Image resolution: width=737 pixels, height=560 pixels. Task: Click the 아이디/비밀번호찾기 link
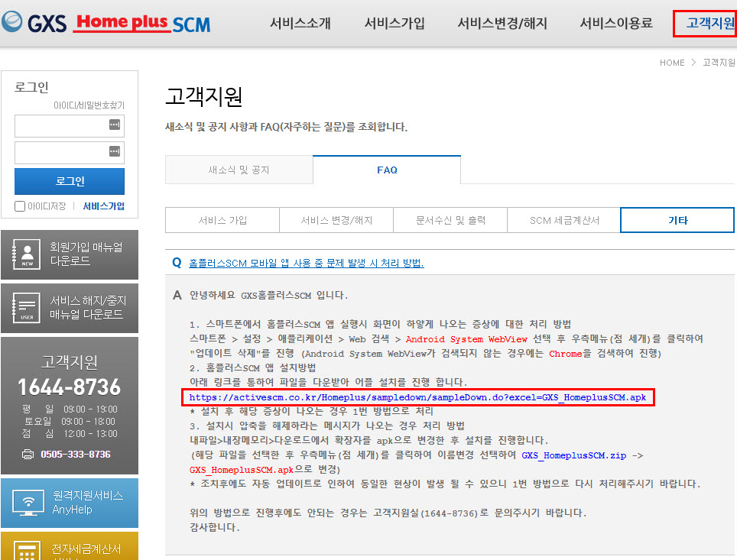(x=89, y=105)
